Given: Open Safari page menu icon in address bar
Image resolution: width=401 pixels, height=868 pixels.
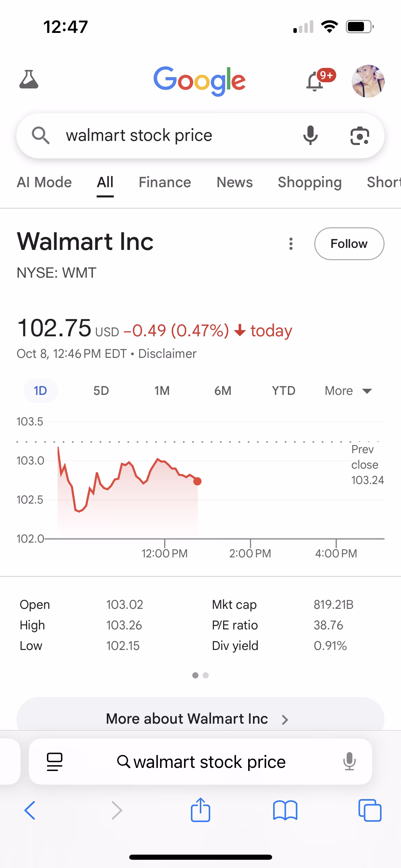Looking at the screenshot, I should (x=54, y=762).
